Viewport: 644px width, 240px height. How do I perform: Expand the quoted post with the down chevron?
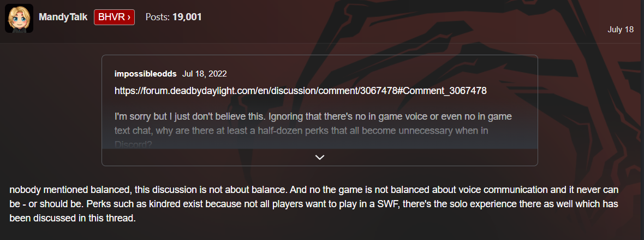[x=319, y=157]
